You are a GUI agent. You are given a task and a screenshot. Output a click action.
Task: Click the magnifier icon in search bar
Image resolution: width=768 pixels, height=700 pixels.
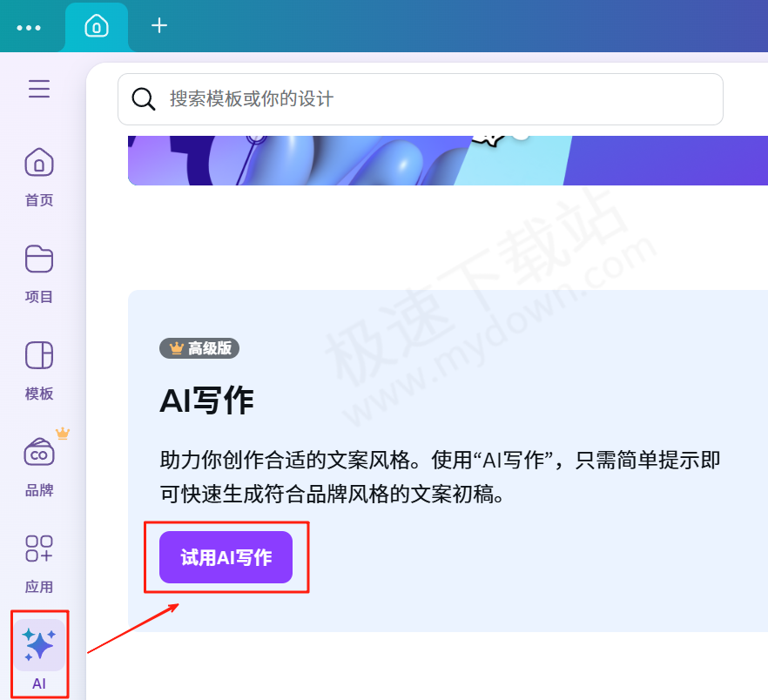[144, 99]
